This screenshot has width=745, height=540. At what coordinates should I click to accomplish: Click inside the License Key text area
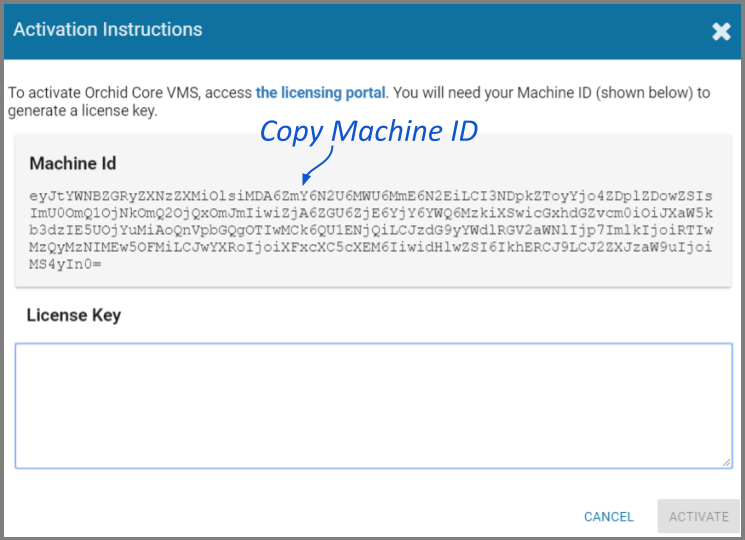373,406
